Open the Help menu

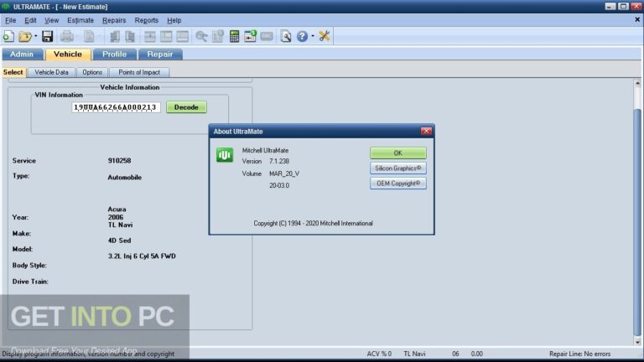coord(174,20)
